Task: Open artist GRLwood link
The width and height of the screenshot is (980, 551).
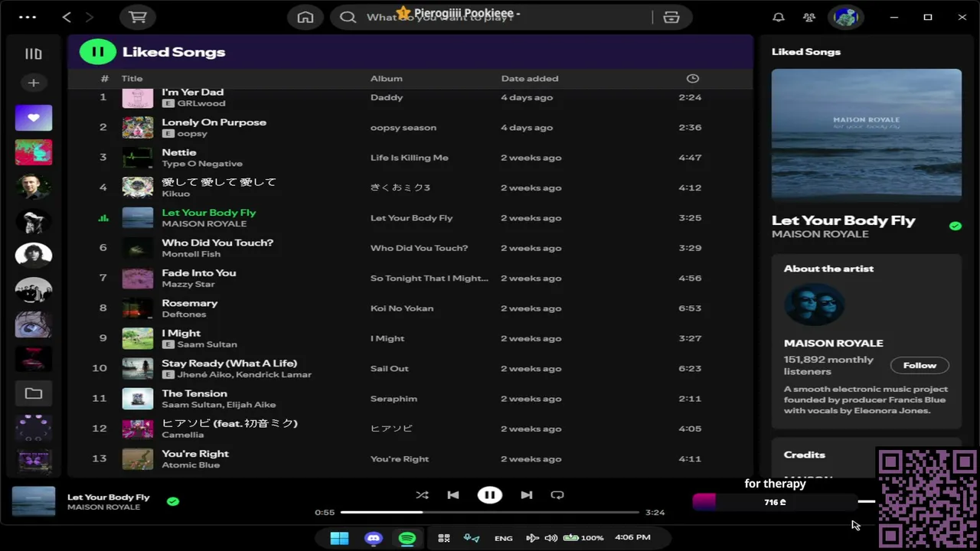Action: tap(201, 103)
